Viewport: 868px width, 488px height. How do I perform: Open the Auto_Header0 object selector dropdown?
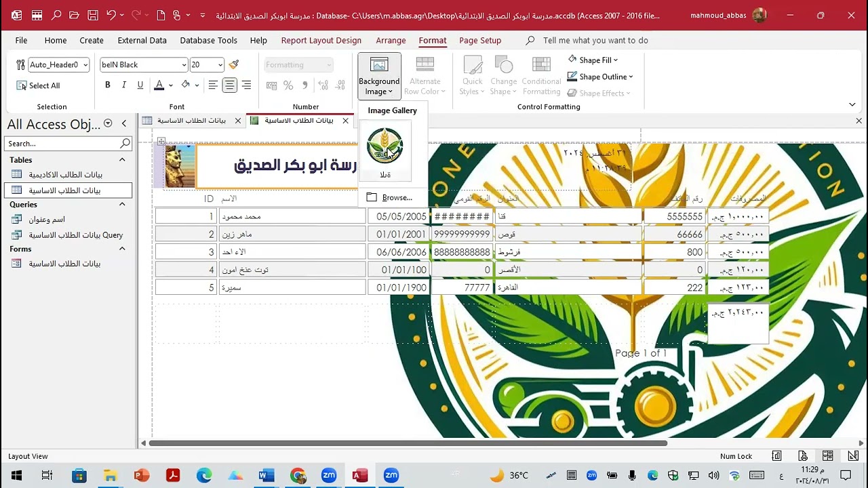(85, 65)
